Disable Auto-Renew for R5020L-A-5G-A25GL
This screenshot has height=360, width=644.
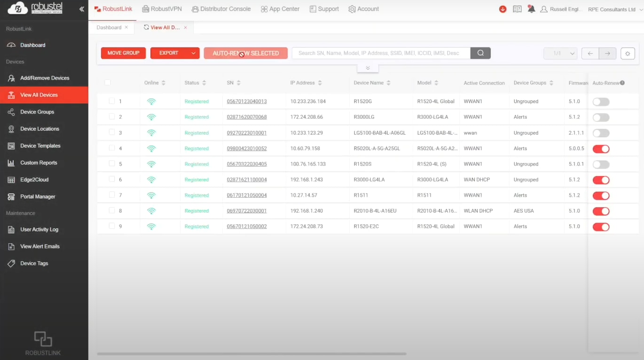click(x=601, y=149)
